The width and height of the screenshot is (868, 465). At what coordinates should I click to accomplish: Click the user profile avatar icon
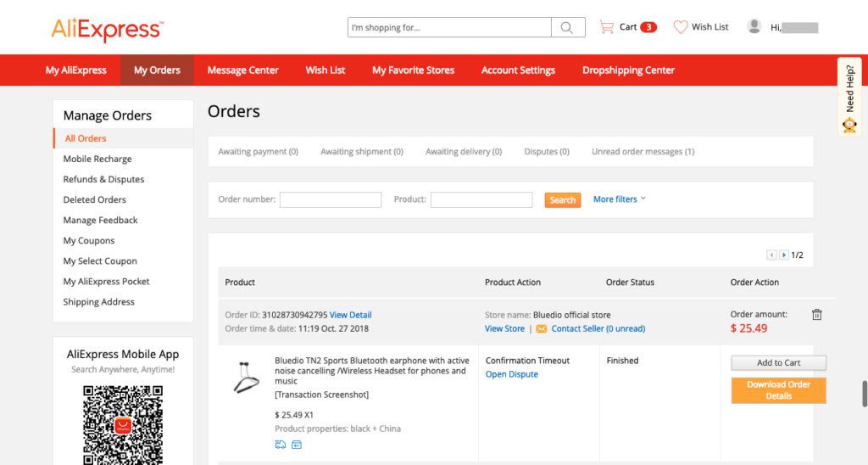tap(754, 27)
